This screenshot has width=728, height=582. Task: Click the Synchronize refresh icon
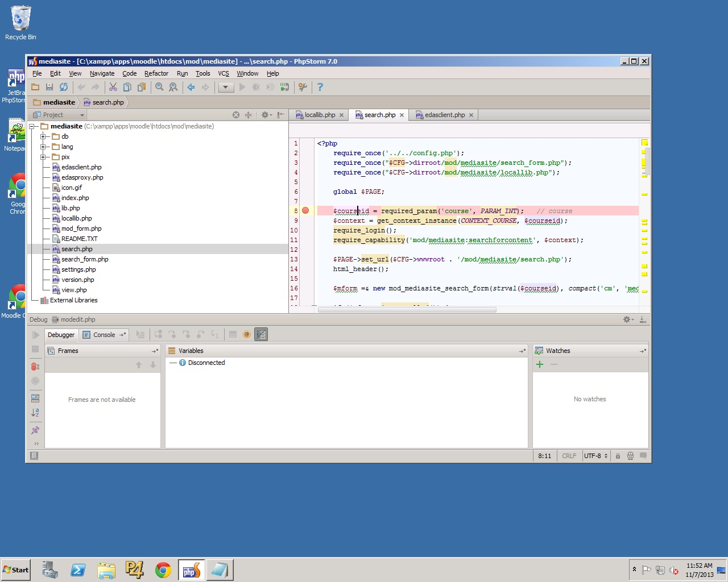pyautogui.click(x=64, y=87)
